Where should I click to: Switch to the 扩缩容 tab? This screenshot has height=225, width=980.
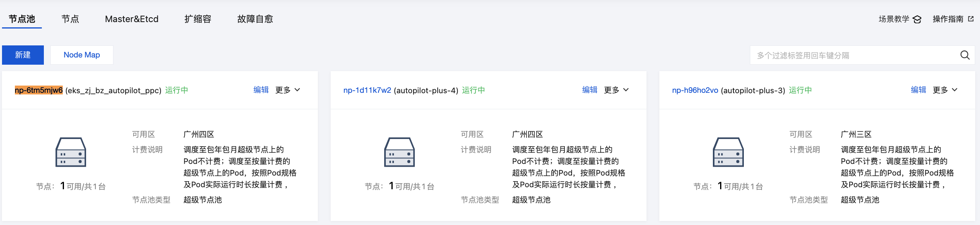pyautogui.click(x=198, y=19)
